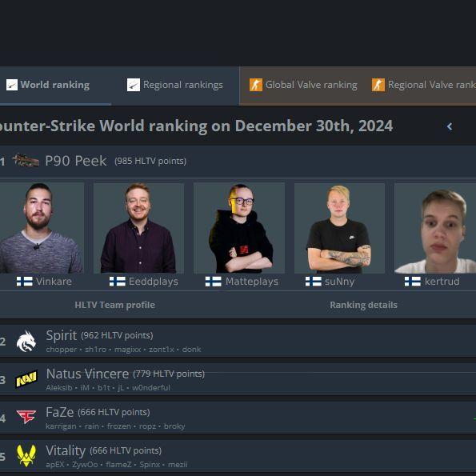
Task: Click the Regional rankings rifle icon
Action: coord(134,85)
